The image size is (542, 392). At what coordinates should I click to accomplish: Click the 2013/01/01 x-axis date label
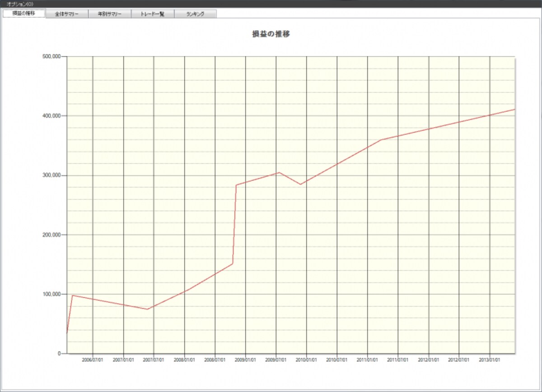[490, 360]
